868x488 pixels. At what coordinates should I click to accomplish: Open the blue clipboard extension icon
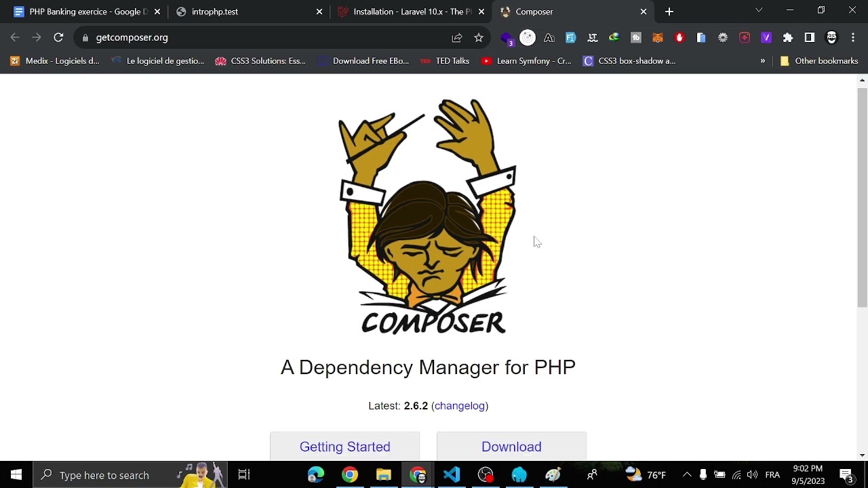tap(701, 38)
